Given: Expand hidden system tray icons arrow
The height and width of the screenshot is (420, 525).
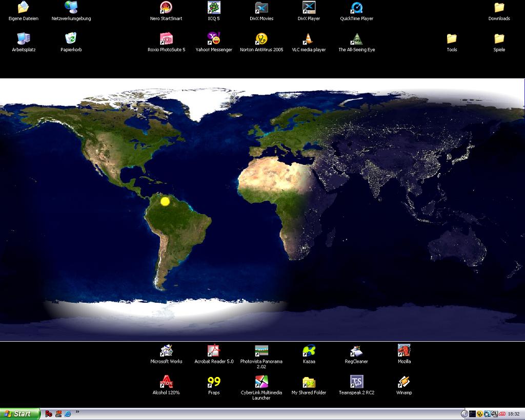Looking at the screenshot, I should tap(464, 414).
